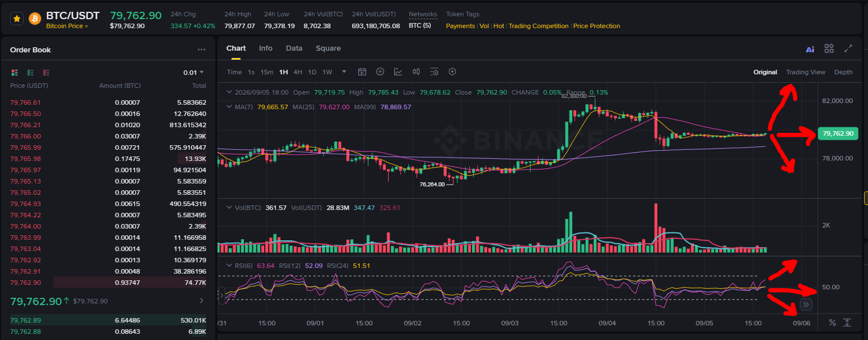Follow the Bitcoin Price link
The width and height of the screenshot is (868, 340).
click(x=66, y=26)
